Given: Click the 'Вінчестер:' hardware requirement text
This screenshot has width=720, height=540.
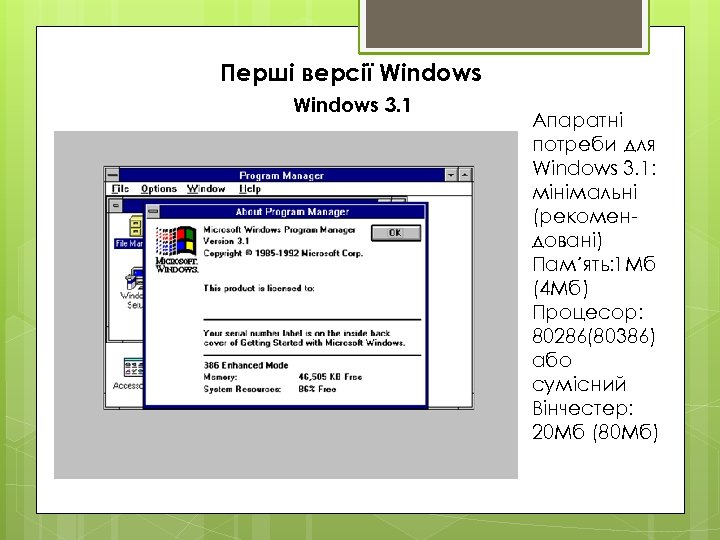Looking at the screenshot, I should pos(583,408).
